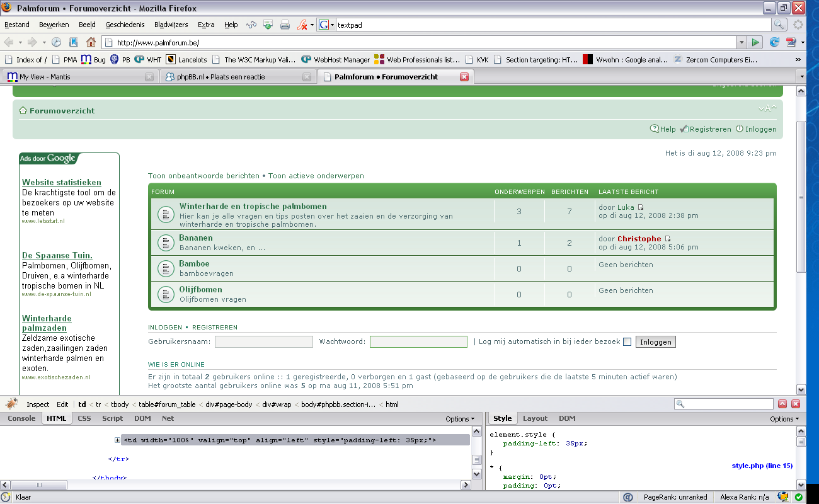The image size is (819, 504).
Task: Click the Gebruikersnaam input field
Action: [x=263, y=342]
